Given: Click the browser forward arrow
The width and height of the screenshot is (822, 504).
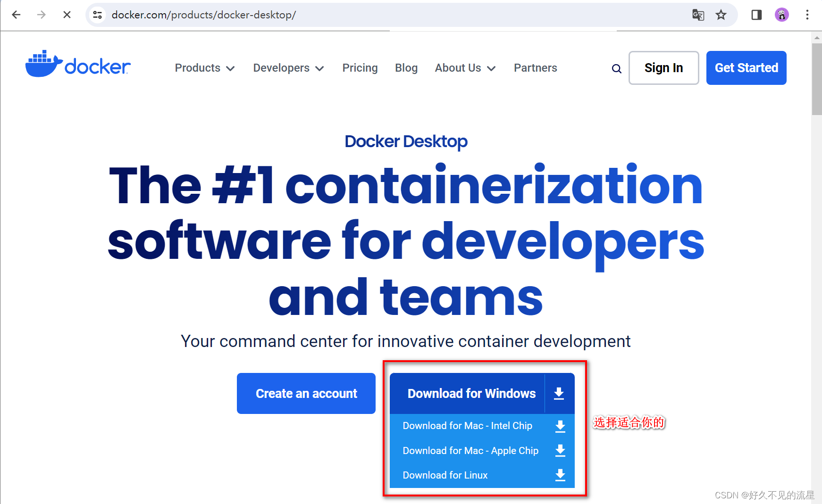Looking at the screenshot, I should pos(42,15).
